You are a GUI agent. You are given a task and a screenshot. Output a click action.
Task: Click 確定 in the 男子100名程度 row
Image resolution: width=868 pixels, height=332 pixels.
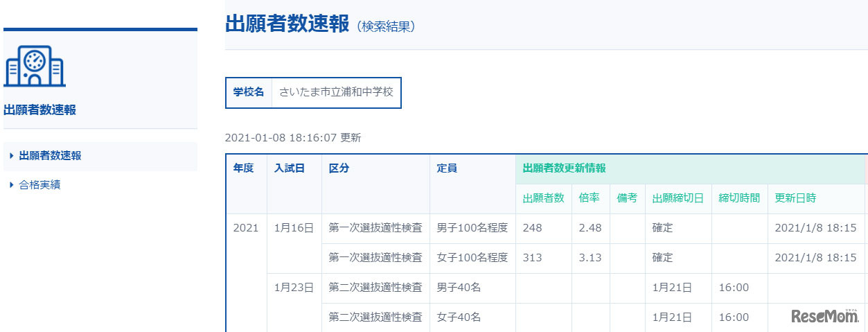662,228
